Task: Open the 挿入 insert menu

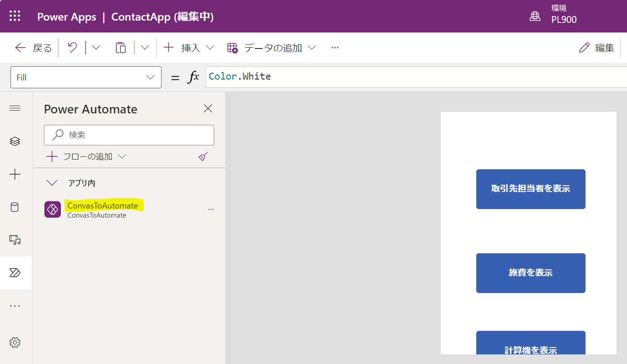Action: click(x=189, y=48)
